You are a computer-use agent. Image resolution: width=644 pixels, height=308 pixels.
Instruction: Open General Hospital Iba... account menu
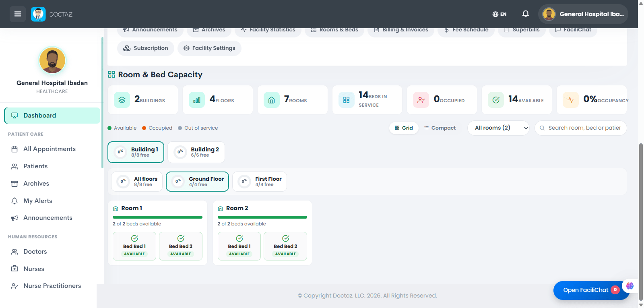[583, 14]
